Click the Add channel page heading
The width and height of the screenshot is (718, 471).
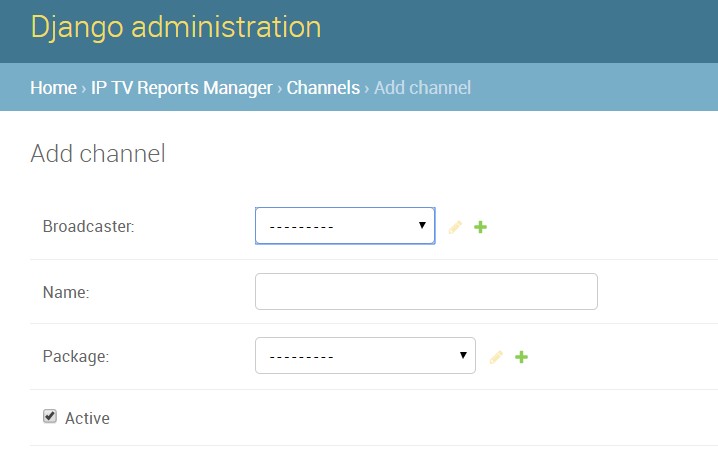tap(98, 153)
